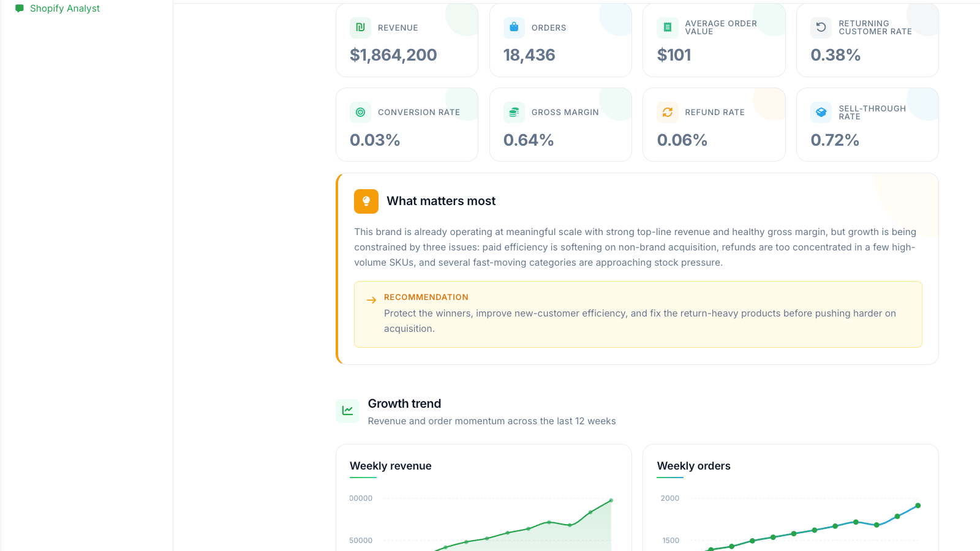Click the lightbulb icon beside What matters most
The image size is (980, 551).
pos(366,201)
